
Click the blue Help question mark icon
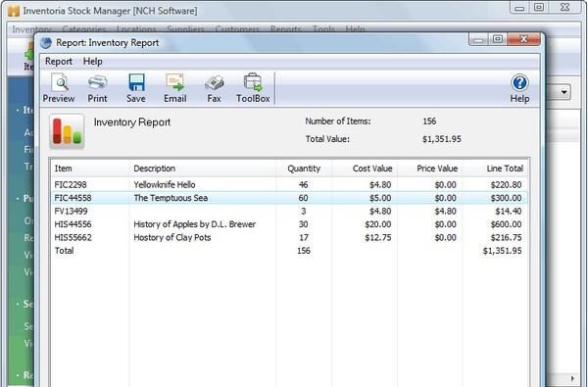click(x=519, y=83)
